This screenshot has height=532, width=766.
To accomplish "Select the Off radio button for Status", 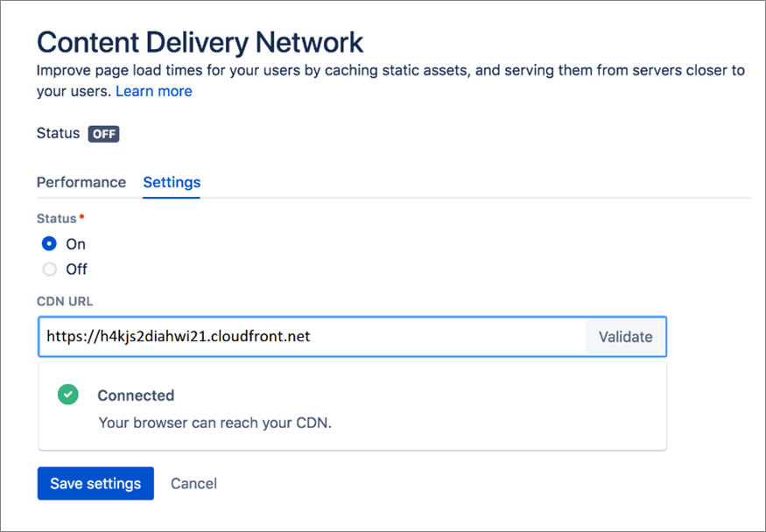I will (x=49, y=269).
